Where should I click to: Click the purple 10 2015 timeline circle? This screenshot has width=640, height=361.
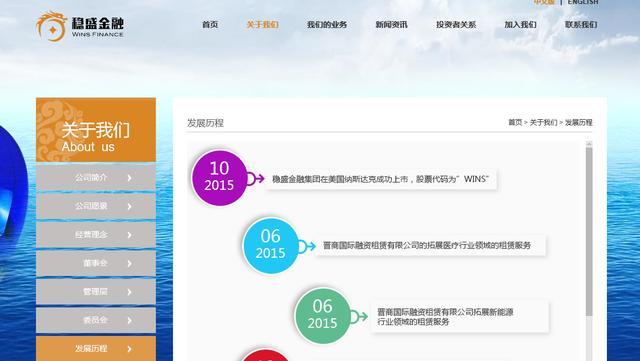point(219,178)
